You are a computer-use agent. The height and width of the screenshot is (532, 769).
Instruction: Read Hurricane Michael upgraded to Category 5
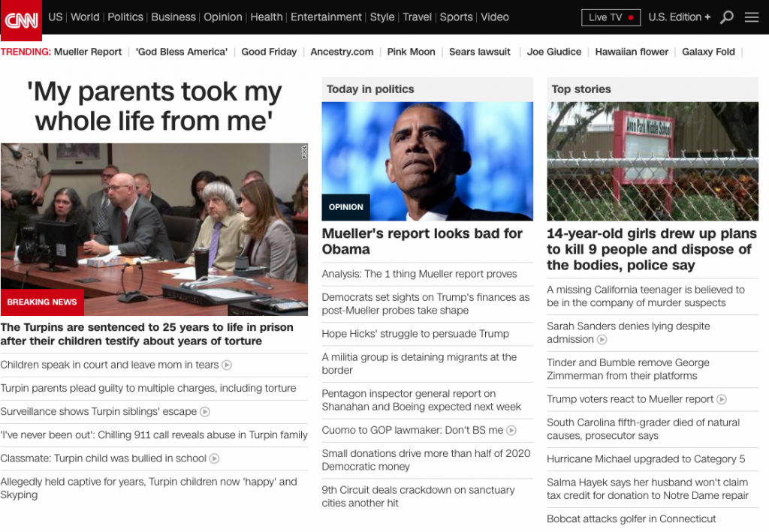click(x=646, y=459)
